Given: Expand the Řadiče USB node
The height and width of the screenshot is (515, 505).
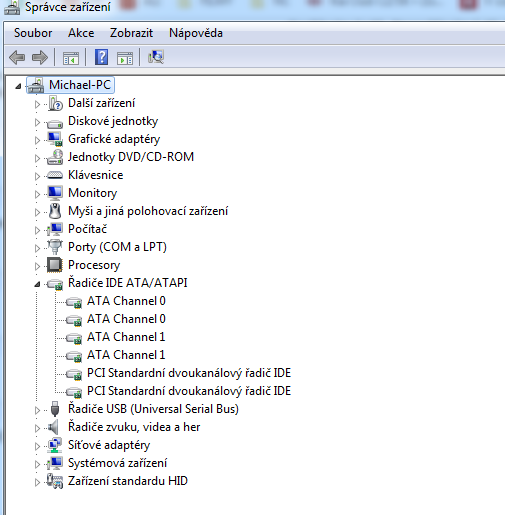Looking at the screenshot, I should pos(37,410).
